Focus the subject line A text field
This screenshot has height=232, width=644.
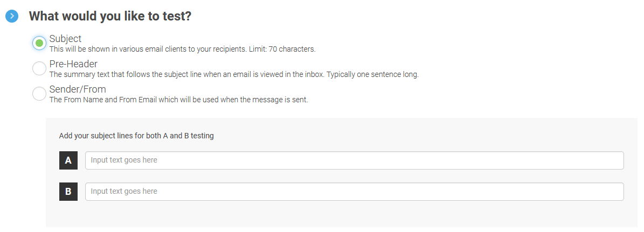tap(355, 160)
